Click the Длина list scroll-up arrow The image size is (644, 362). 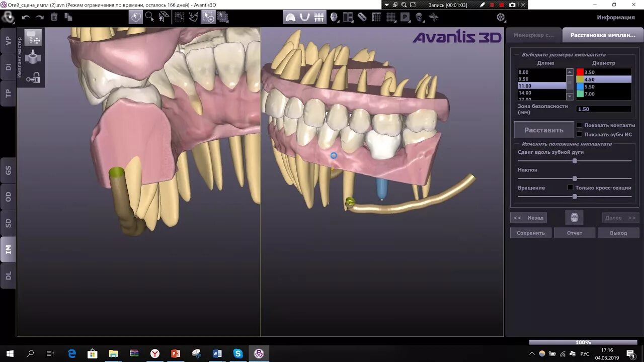click(x=570, y=72)
